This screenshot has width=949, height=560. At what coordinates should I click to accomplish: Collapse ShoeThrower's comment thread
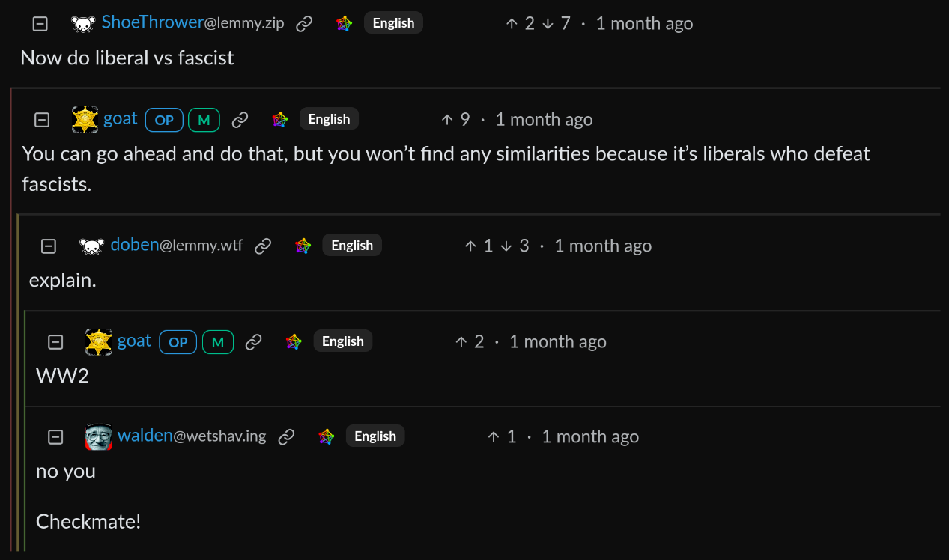[40, 24]
